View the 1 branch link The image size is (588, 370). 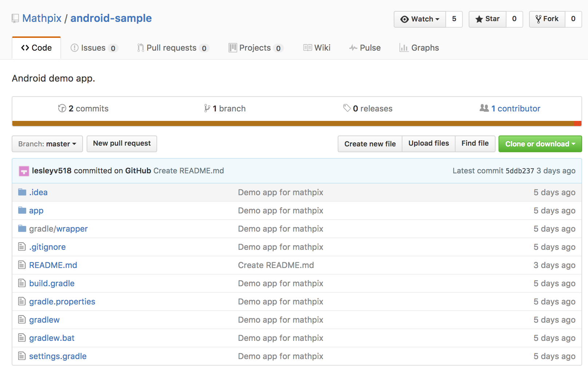(x=225, y=109)
